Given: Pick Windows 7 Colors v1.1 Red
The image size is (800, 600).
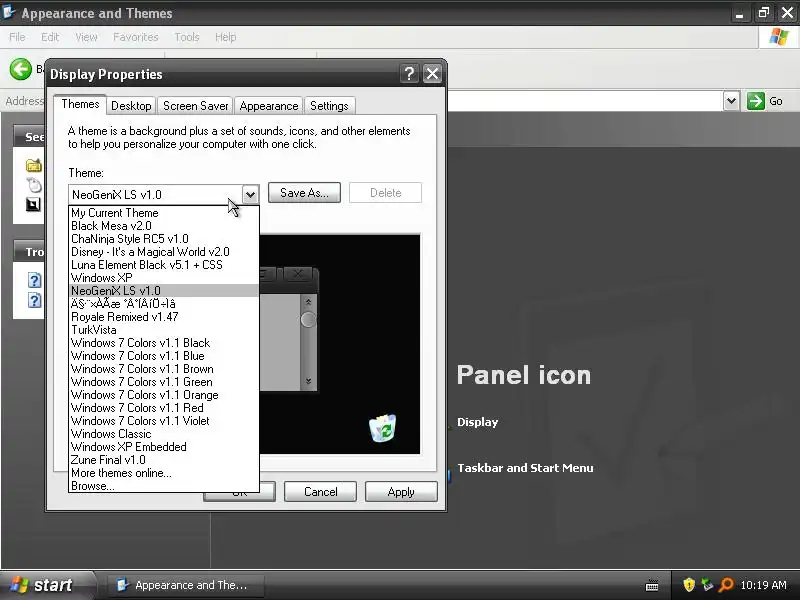Looking at the screenshot, I should 163,408.
